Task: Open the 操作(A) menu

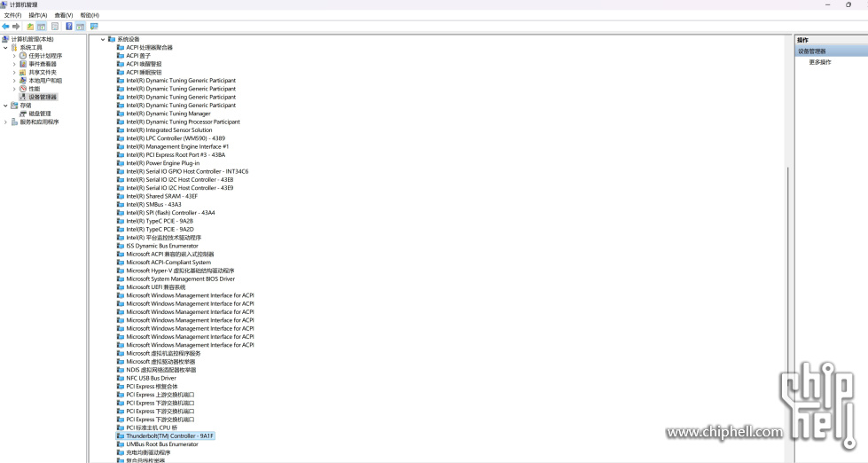Action: 38,15
